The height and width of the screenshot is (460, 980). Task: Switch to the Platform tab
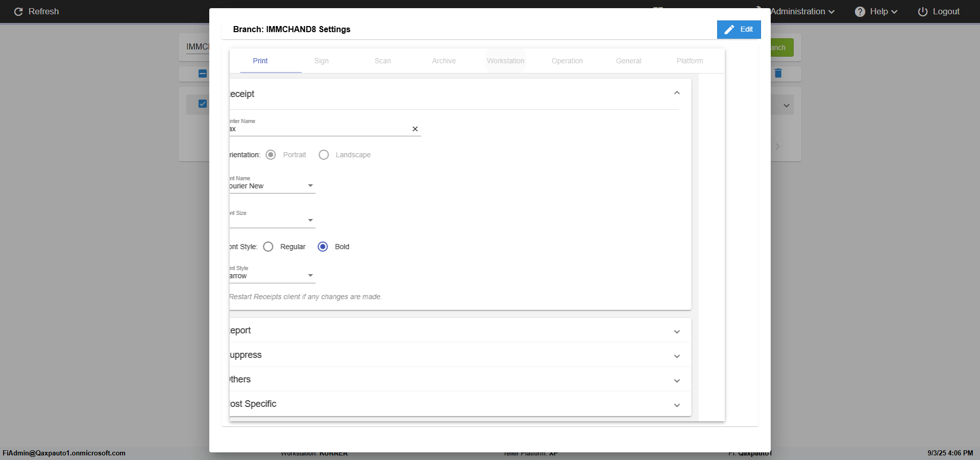click(690, 61)
